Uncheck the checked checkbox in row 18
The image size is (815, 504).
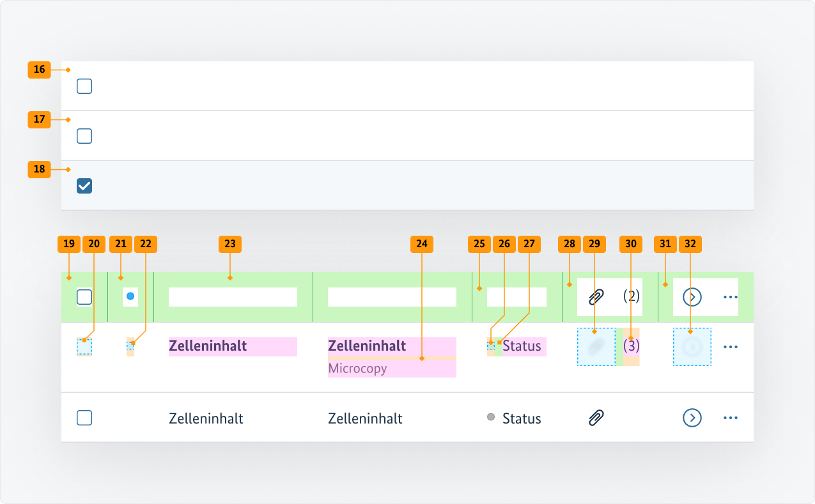pyautogui.click(x=84, y=185)
